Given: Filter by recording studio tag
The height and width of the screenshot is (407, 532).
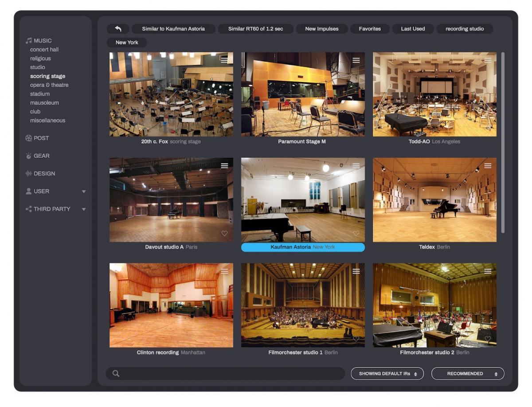Looking at the screenshot, I should (x=465, y=29).
